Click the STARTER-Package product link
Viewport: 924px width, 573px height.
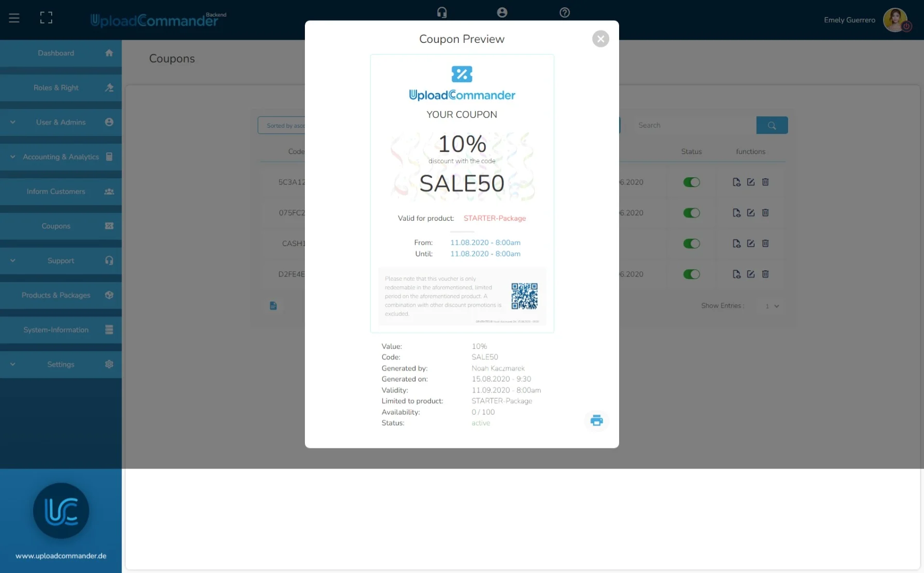(495, 219)
